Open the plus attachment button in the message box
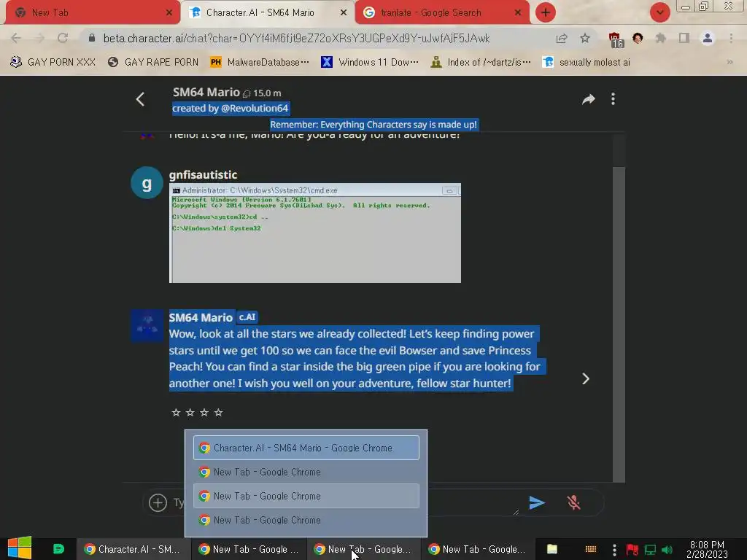Viewport: 747px width, 560px height. tap(158, 502)
